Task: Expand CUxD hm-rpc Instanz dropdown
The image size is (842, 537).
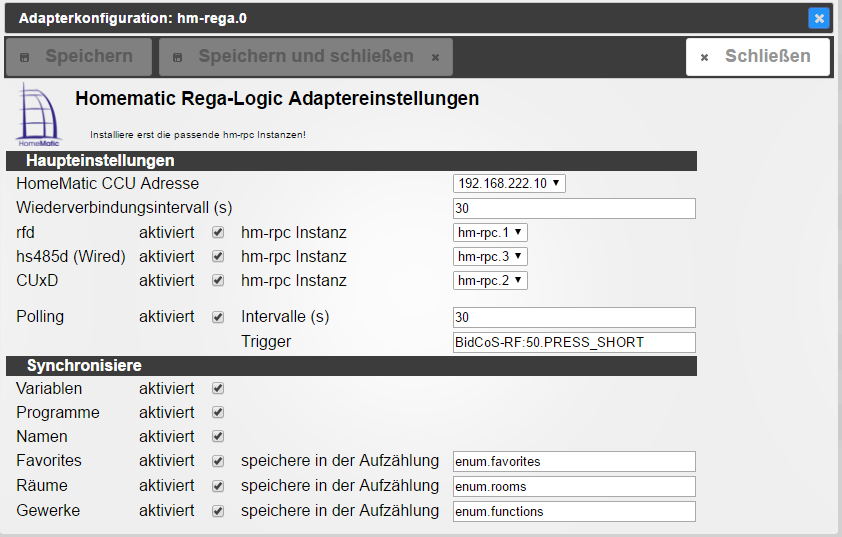Action: click(490, 280)
